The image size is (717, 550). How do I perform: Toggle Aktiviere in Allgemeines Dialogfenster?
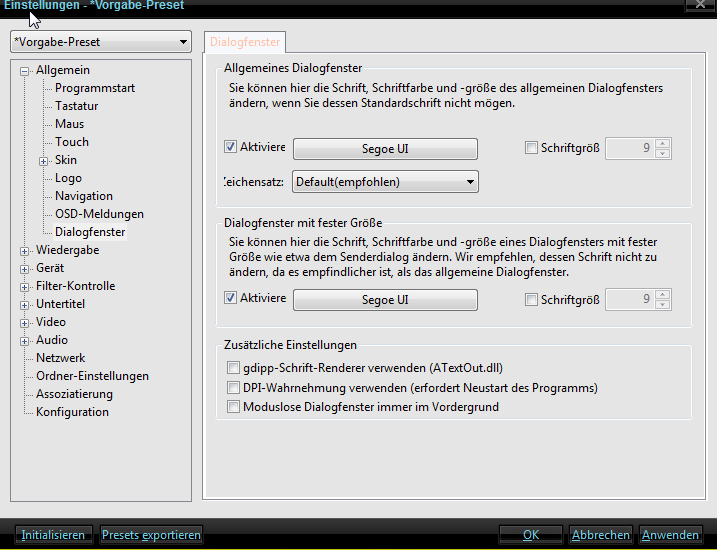[x=231, y=148]
